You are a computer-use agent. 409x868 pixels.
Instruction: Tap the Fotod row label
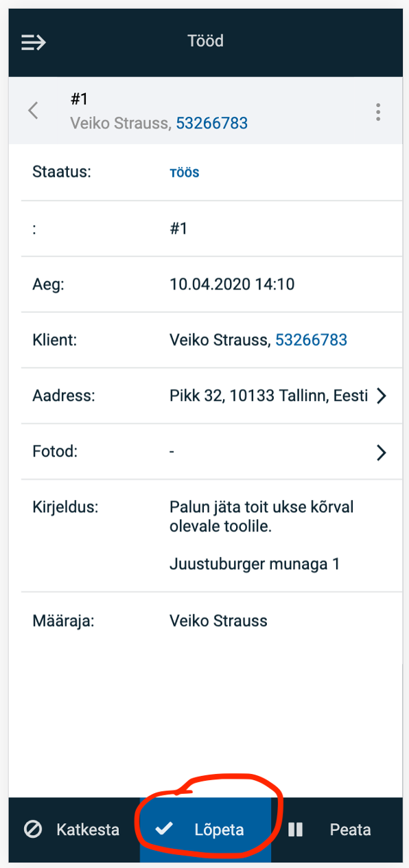tap(56, 451)
